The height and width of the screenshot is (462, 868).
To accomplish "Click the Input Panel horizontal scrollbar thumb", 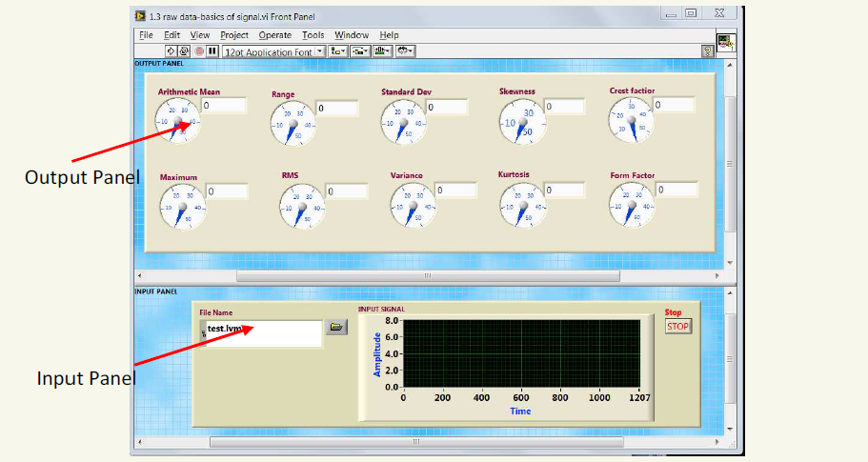I will coord(416,442).
